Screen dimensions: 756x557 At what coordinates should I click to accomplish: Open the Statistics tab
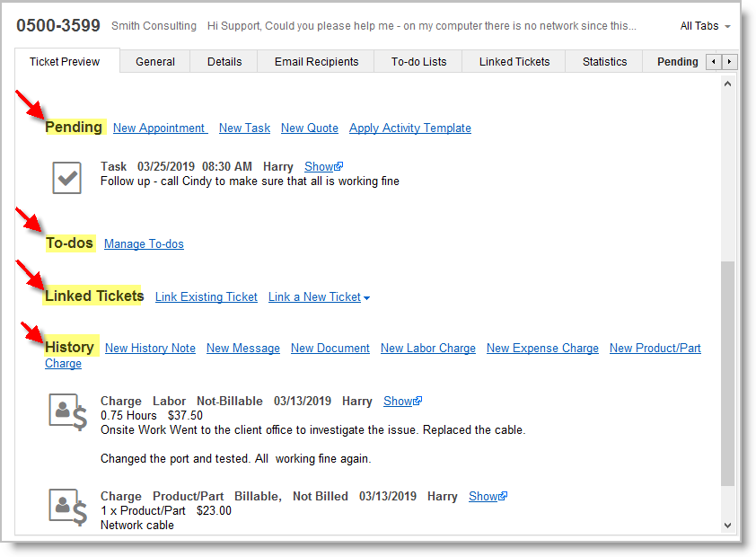pyautogui.click(x=604, y=62)
